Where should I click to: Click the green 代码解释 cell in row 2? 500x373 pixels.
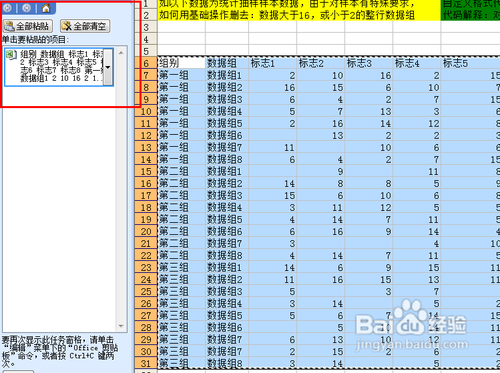(470, 15)
